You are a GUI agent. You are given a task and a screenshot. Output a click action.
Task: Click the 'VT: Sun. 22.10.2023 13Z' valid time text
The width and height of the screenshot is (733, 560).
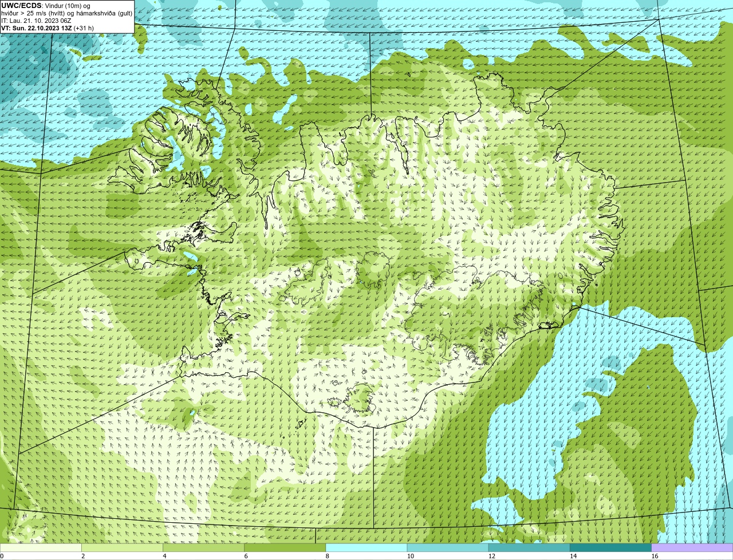tap(36, 28)
